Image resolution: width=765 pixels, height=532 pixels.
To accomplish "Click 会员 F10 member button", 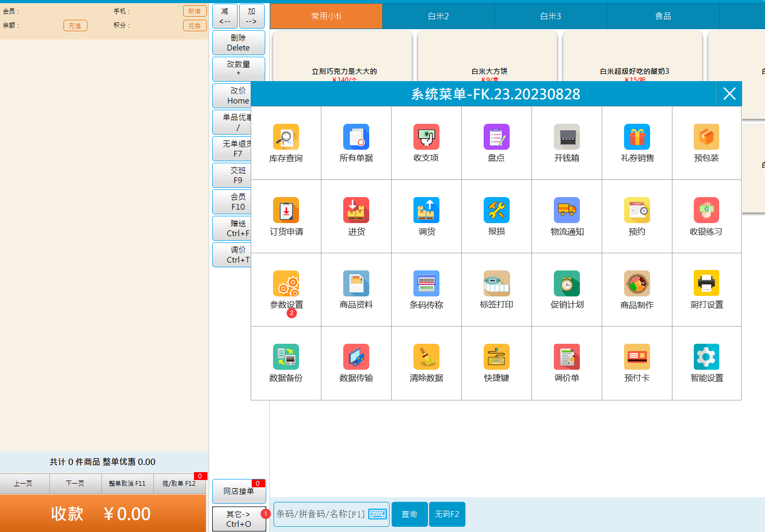I will [232, 202].
